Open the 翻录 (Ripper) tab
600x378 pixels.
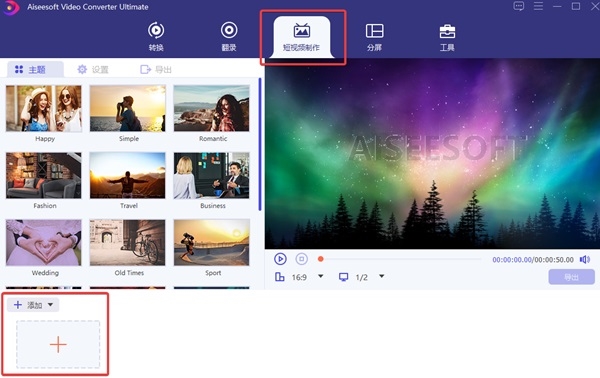pyautogui.click(x=229, y=37)
